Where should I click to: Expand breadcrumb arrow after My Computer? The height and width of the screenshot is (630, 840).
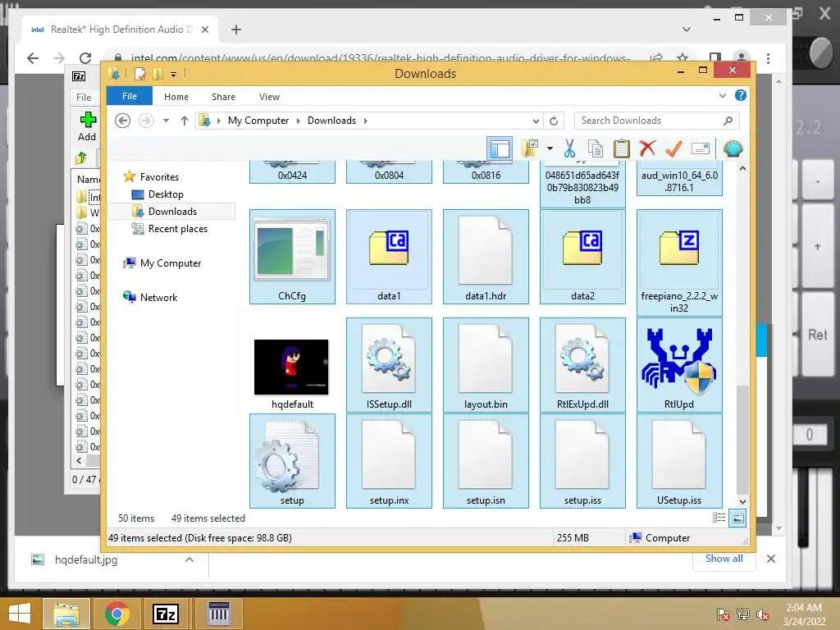coord(299,121)
